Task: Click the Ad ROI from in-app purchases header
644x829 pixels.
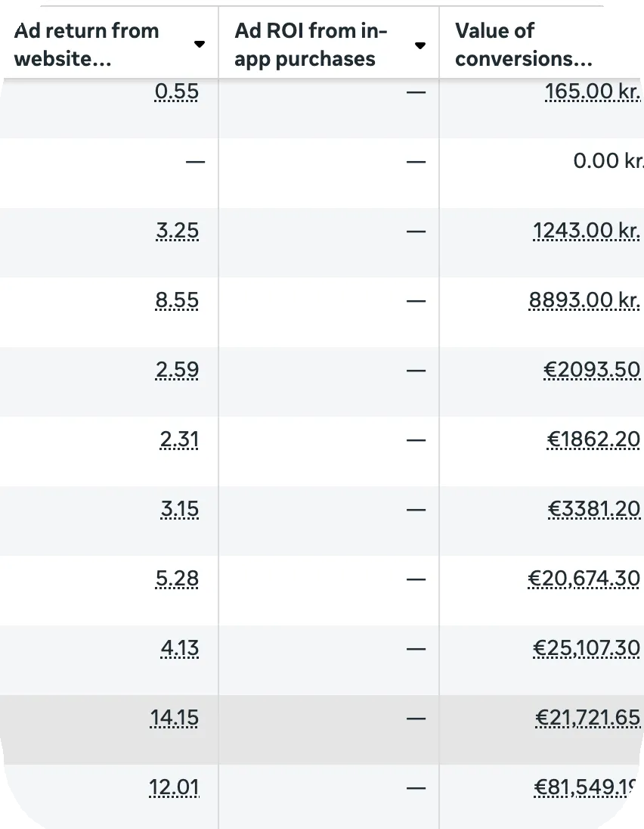Action: pyautogui.click(x=311, y=45)
